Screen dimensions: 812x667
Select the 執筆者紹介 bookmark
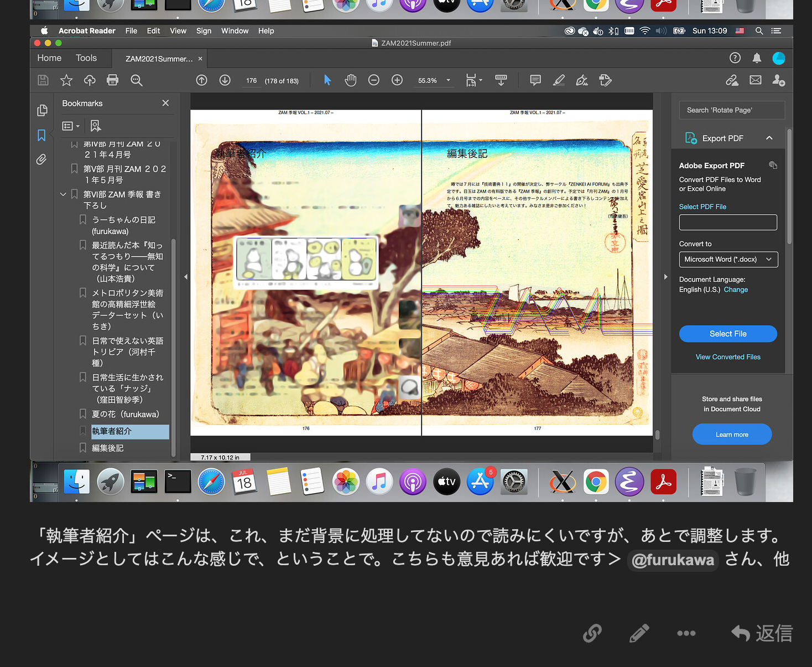[129, 432]
